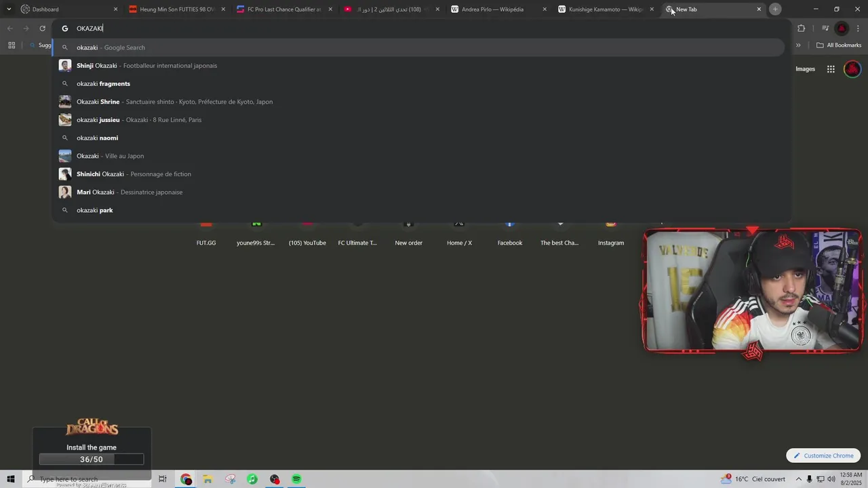Open OBS recording app on taskbar

[x=275, y=479]
